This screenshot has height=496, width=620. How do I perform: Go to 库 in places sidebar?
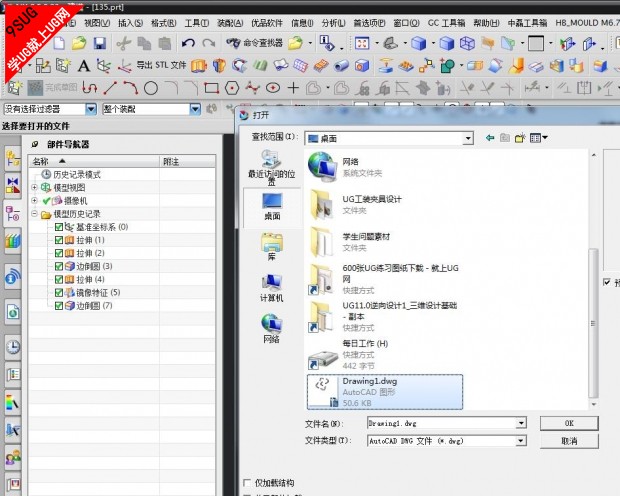tap(272, 247)
